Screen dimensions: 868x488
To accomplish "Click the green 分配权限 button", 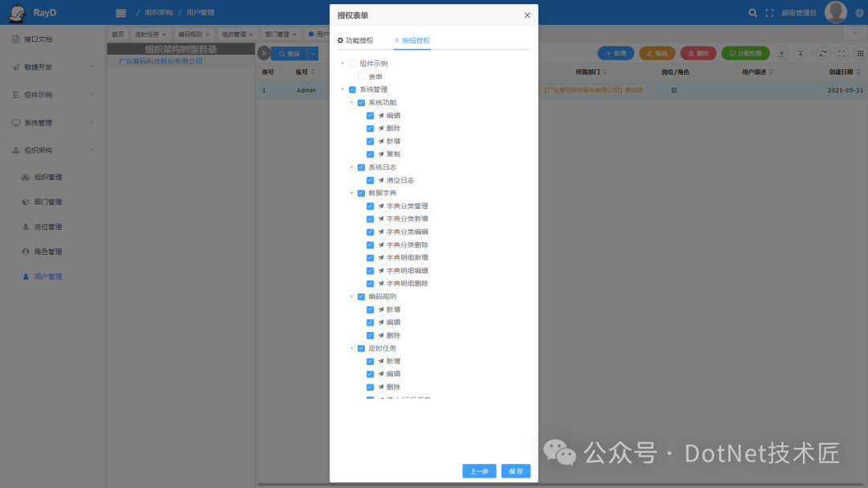I will pyautogui.click(x=746, y=53).
